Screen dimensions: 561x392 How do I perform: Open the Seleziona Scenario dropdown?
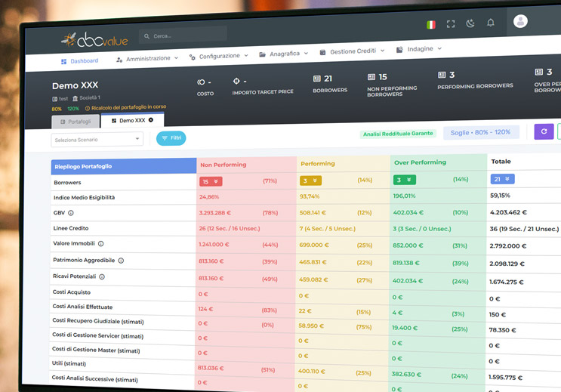click(97, 139)
